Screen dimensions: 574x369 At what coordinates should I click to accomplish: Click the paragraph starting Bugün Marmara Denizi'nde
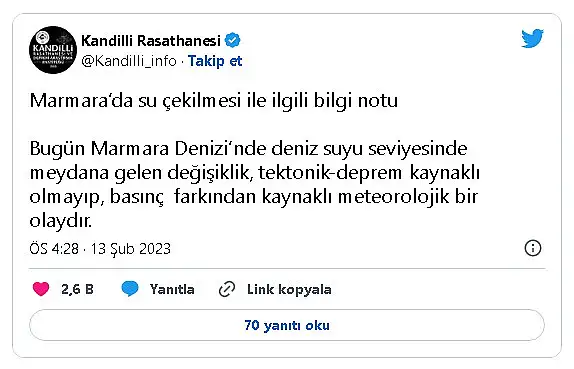pos(254,184)
